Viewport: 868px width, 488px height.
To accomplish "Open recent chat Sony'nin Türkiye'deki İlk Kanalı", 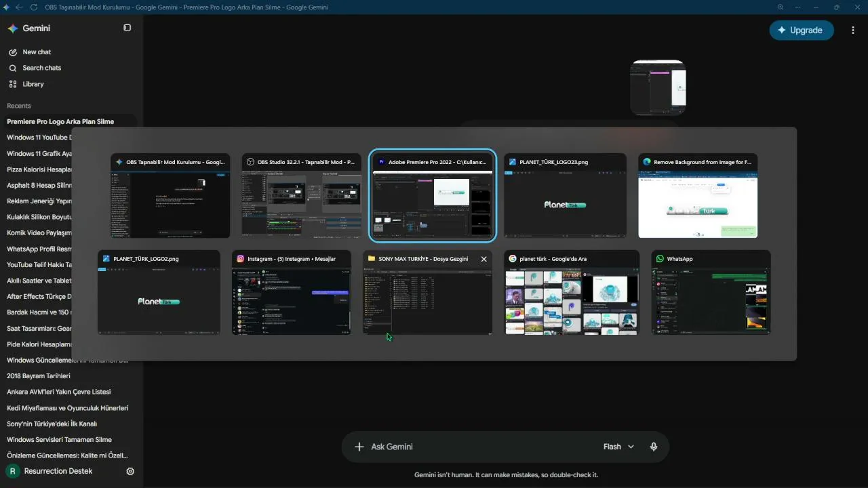I will pos(52,424).
